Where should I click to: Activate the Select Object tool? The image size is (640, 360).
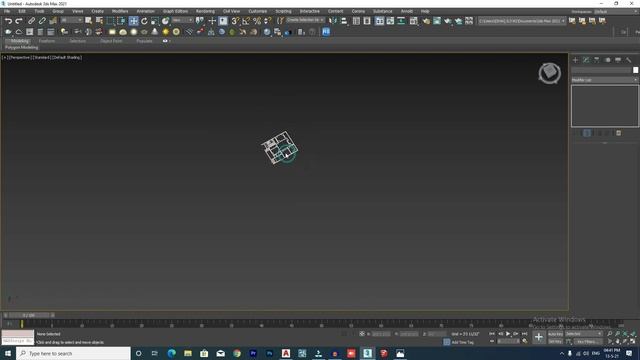click(89, 21)
